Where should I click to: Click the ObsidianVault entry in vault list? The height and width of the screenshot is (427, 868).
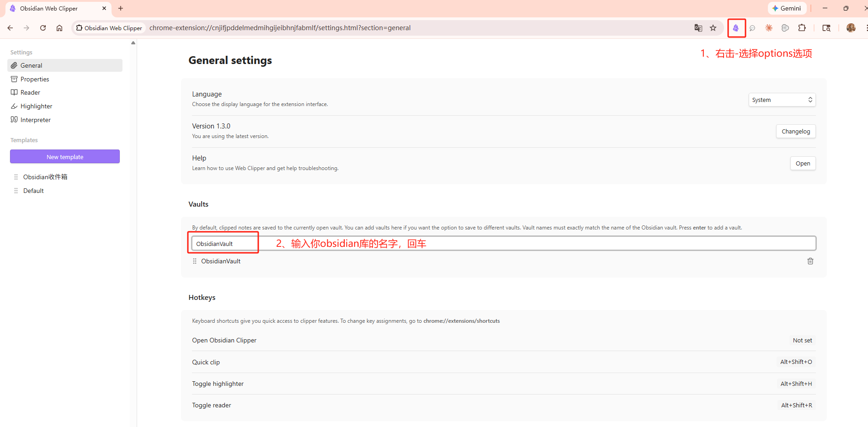[x=221, y=261]
